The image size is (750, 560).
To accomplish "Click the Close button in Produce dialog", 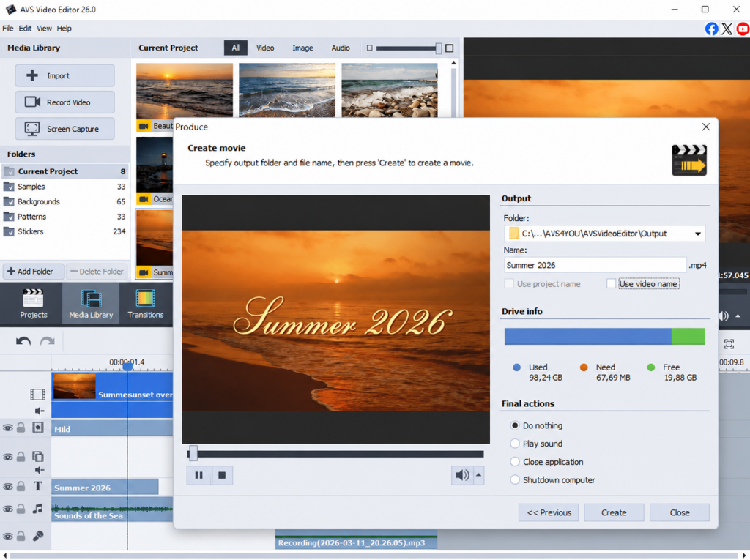I will coord(679,512).
